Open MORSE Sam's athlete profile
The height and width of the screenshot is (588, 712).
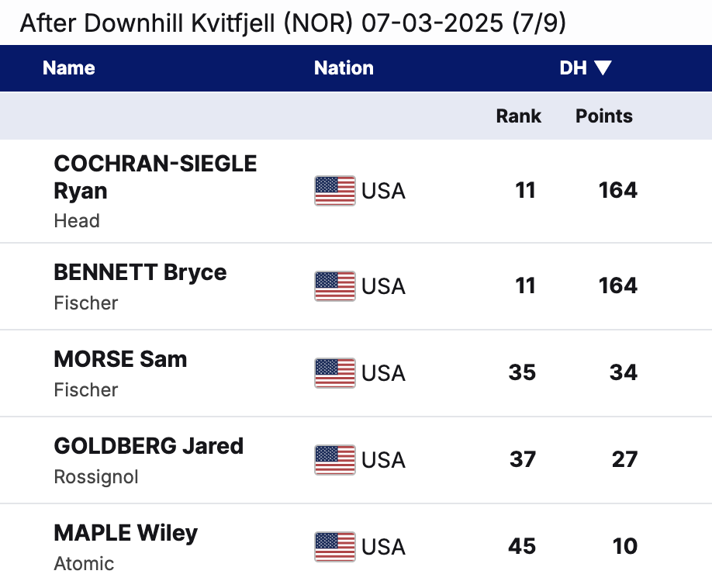click(x=120, y=359)
